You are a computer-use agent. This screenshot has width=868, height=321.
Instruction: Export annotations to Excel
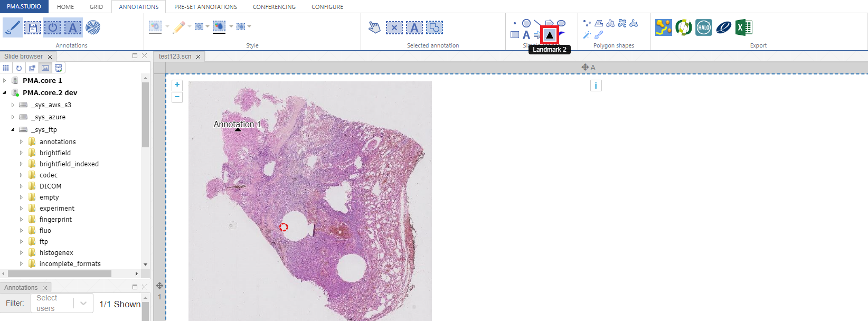click(x=743, y=27)
